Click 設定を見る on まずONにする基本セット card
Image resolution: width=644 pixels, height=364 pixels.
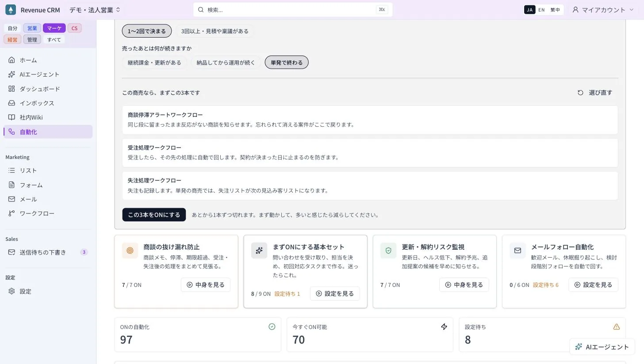tap(335, 294)
